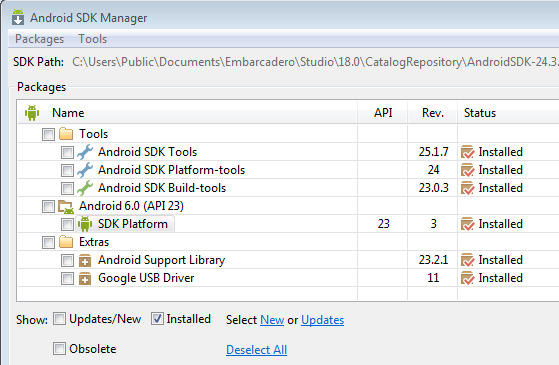559x365 pixels.
Task: Select the SDK Platform row label
Action: coord(133,224)
